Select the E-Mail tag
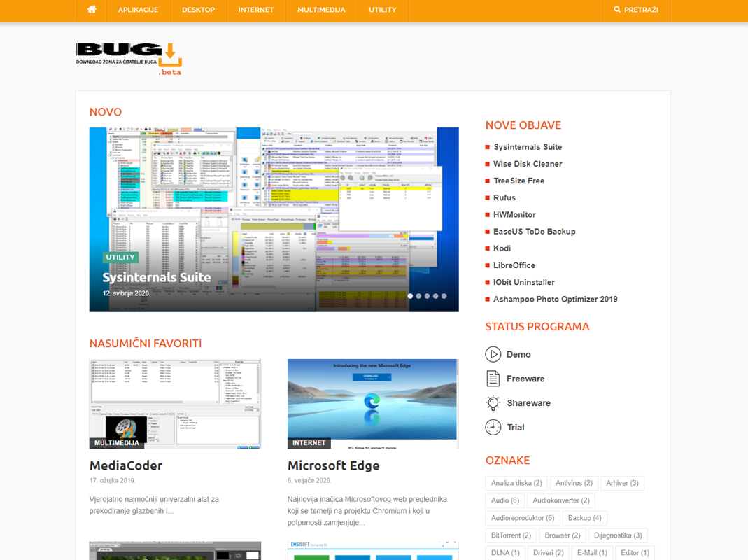The width and height of the screenshot is (748, 560). 593,553
